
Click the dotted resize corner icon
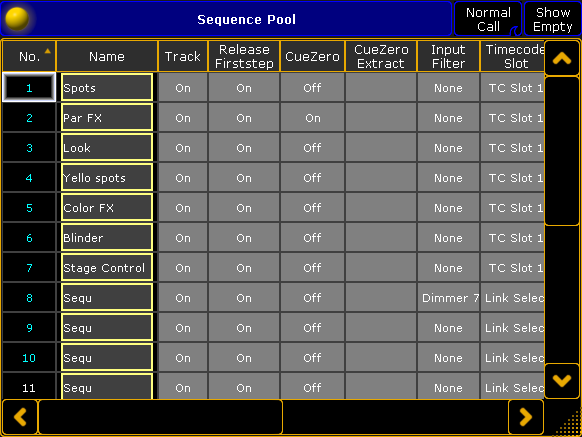568,423
